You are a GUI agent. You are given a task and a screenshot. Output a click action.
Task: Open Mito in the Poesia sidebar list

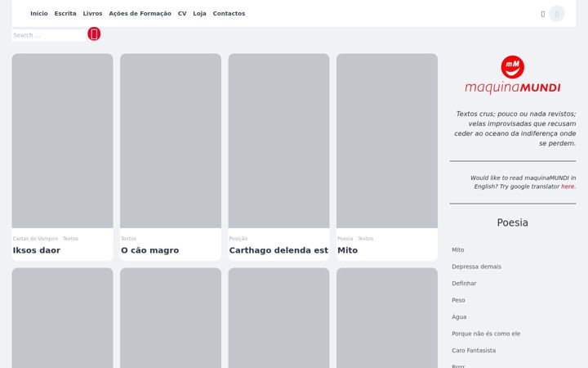[458, 249]
